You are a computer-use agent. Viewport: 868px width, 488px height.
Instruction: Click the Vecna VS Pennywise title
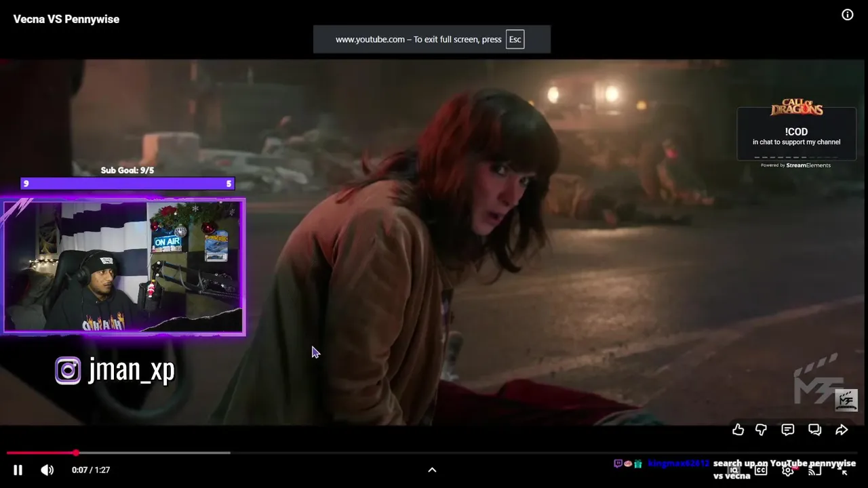click(x=66, y=19)
